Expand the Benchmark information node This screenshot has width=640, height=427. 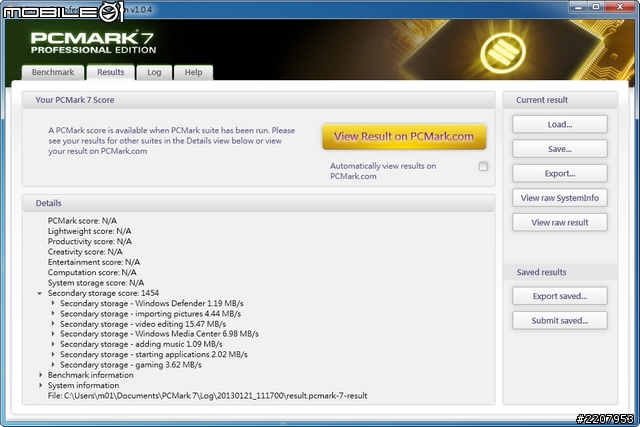pyautogui.click(x=40, y=375)
